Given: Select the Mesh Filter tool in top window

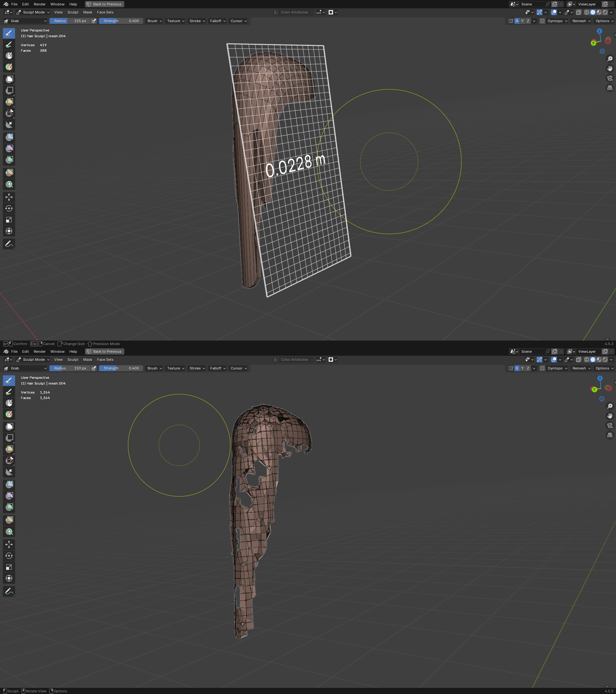Looking at the screenshot, I should [x=9, y=137].
